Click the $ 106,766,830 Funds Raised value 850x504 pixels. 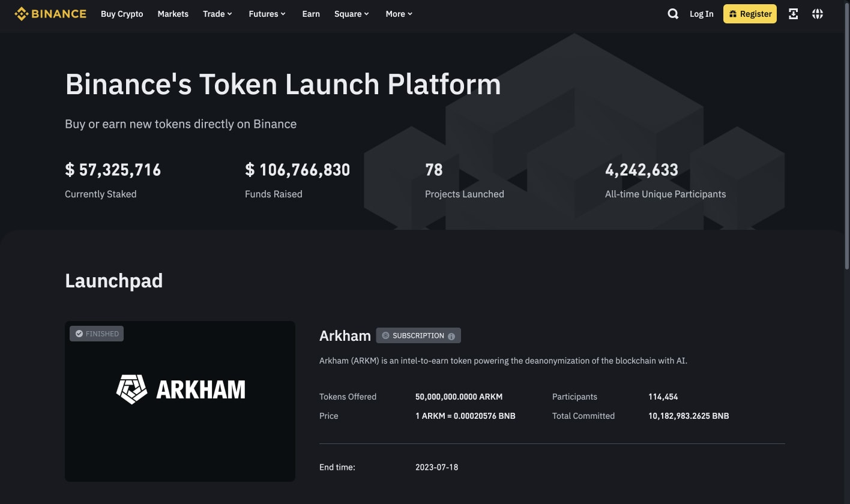pyautogui.click(x=297, y=170)
